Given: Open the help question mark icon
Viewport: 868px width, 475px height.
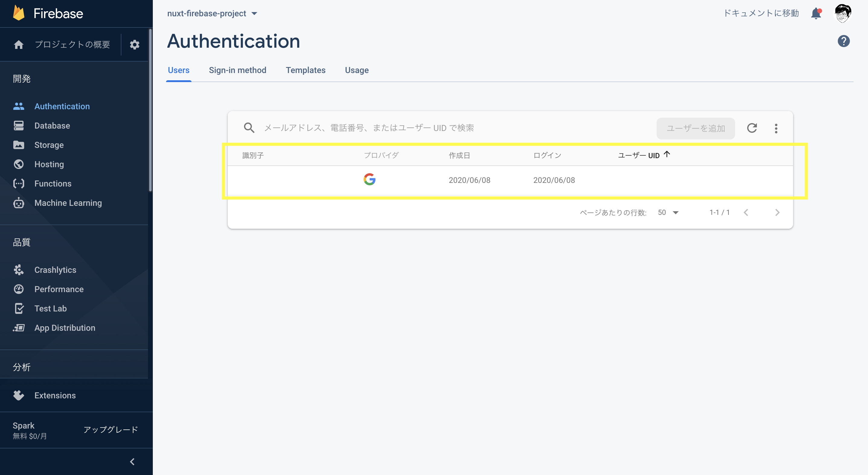Looking at the screenshot, I should tap(844, 41).
